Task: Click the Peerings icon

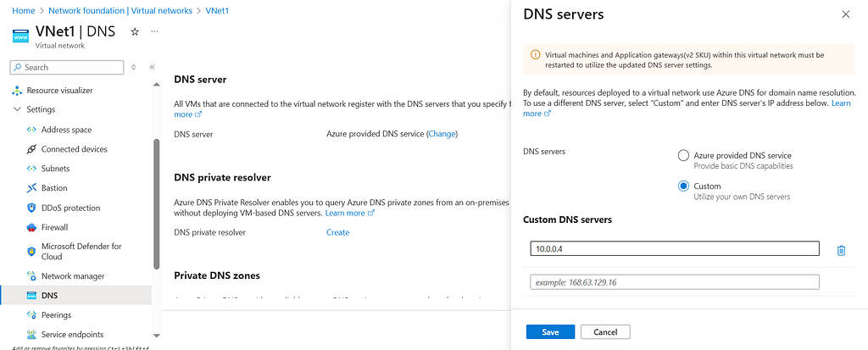Action: point(31,314)
